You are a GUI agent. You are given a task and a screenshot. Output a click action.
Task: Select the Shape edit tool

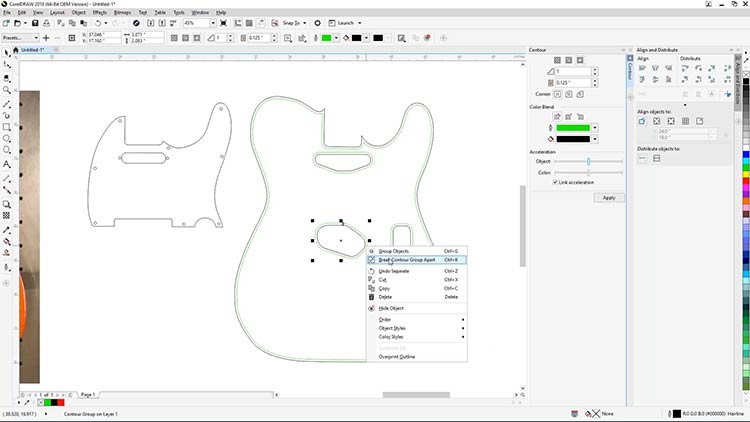[6, 65]
